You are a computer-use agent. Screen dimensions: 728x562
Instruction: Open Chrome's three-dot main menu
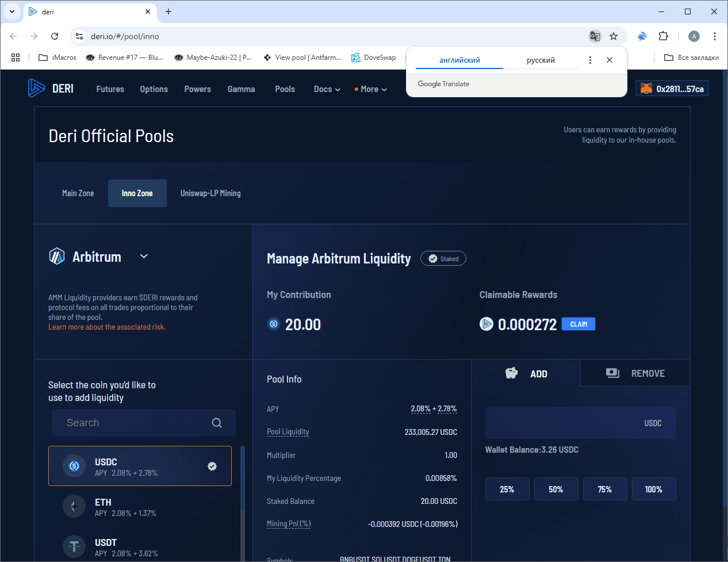point(715,36)
